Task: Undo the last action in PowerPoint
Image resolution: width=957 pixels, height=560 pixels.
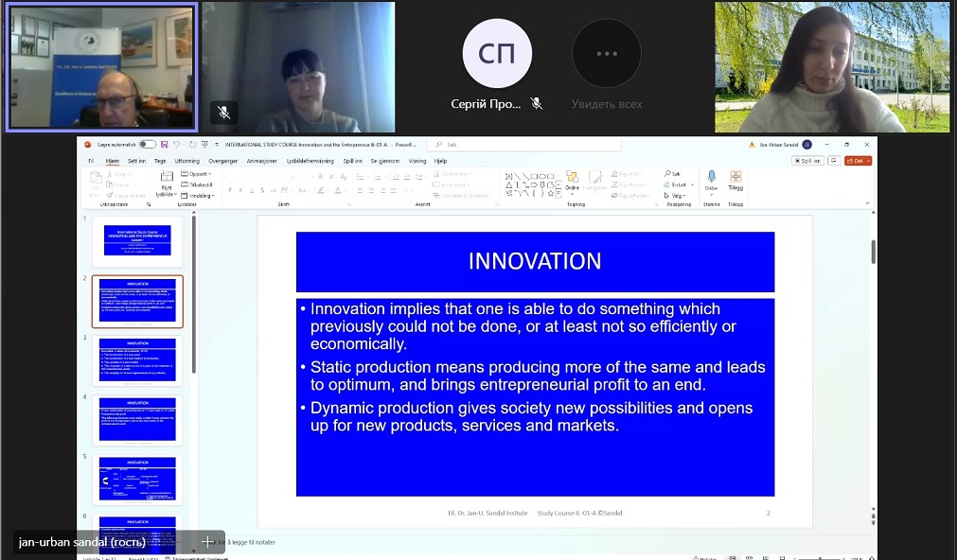Action: [176, 145]
